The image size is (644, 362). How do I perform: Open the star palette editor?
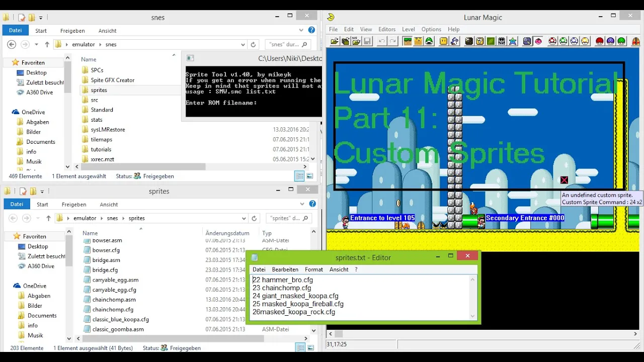pyautogui.click(x=513, y=41)
